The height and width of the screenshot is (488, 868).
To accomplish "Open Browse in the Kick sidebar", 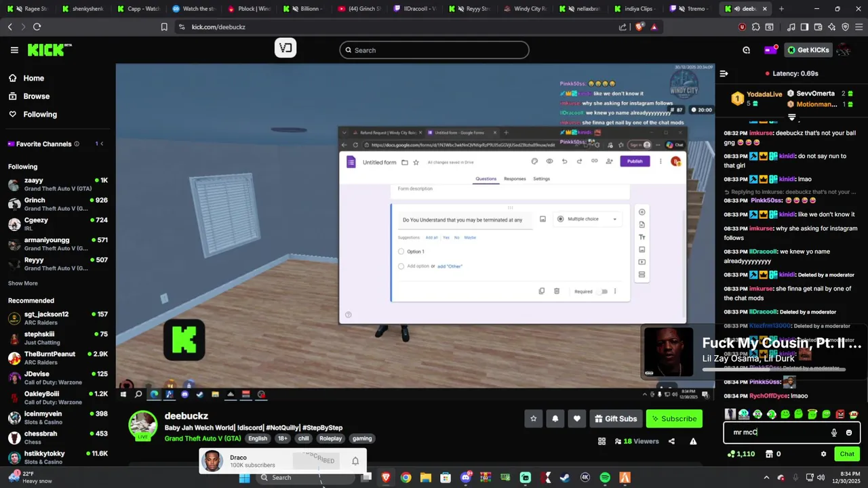I will (29, 96).
